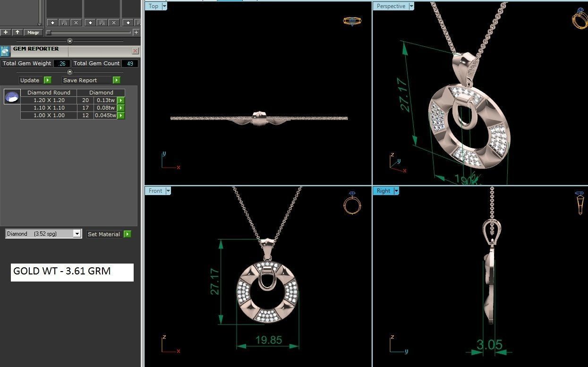Open the Top viewport dropdown arrow
This screenshot has width=588, height=367.
point(164,6)
